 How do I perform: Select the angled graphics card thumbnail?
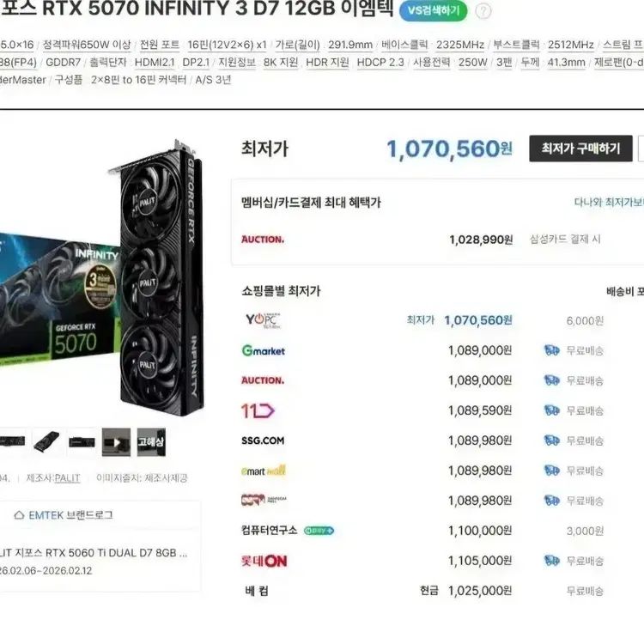(x=46, y=442)
